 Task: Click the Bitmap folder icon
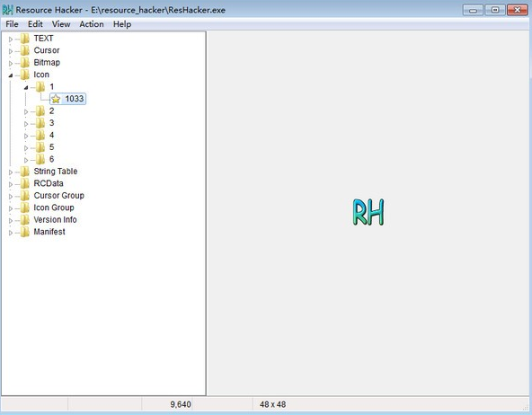pos(25,63)
